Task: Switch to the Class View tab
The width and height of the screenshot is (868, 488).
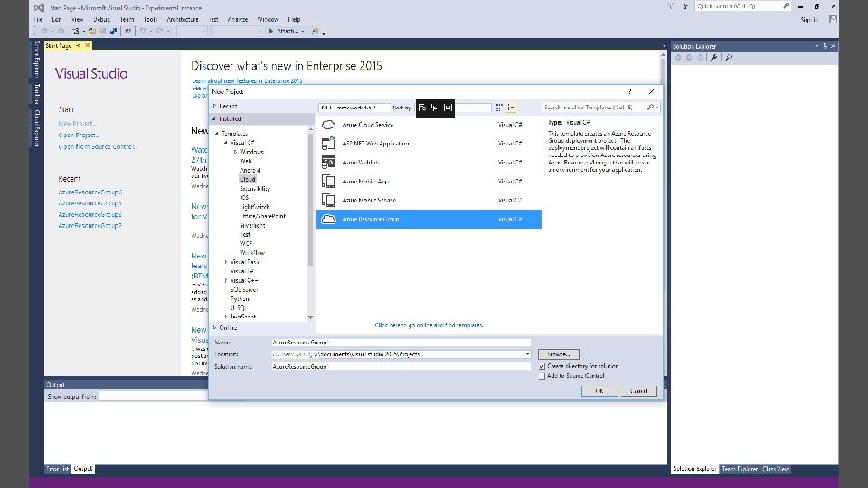Action: [776, 469]
